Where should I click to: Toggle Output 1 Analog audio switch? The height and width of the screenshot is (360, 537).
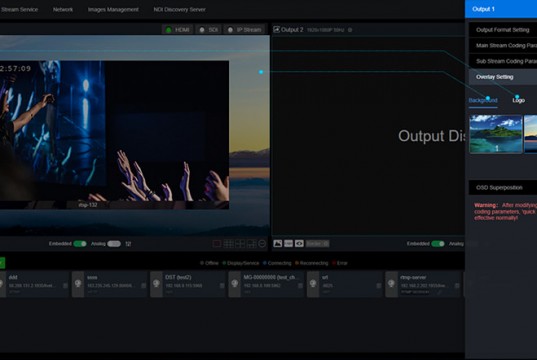[x=114, y=244]
